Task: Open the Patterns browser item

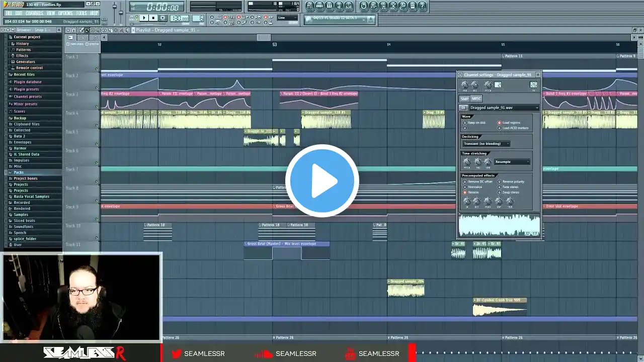Action: [x=23, y=50]
